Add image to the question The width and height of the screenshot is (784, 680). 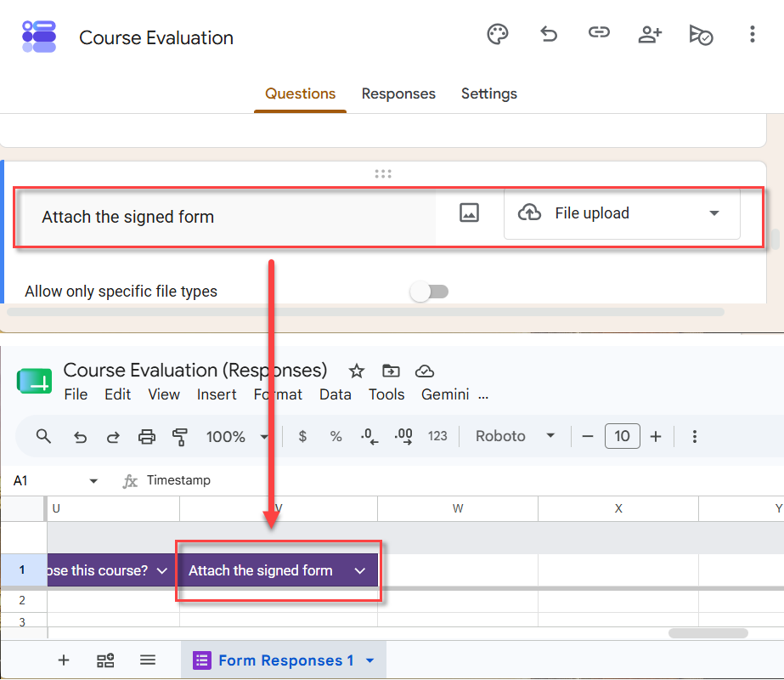click(x=469, y=212)
